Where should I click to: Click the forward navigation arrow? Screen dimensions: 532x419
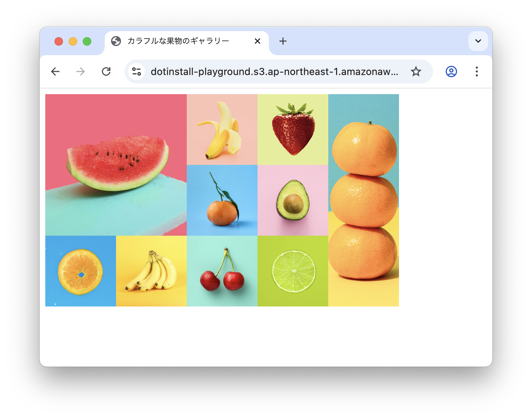[x=81, y=71]
